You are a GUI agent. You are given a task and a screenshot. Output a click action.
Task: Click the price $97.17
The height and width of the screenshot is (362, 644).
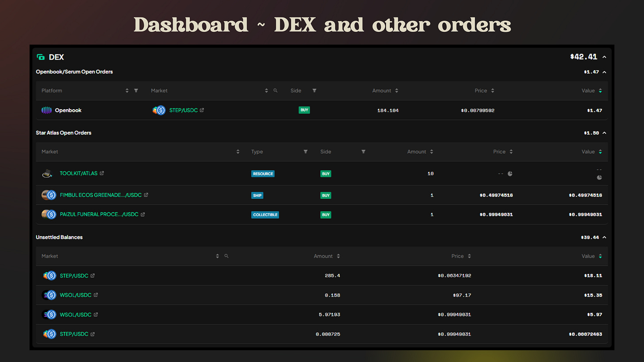[x=462, y=295]
